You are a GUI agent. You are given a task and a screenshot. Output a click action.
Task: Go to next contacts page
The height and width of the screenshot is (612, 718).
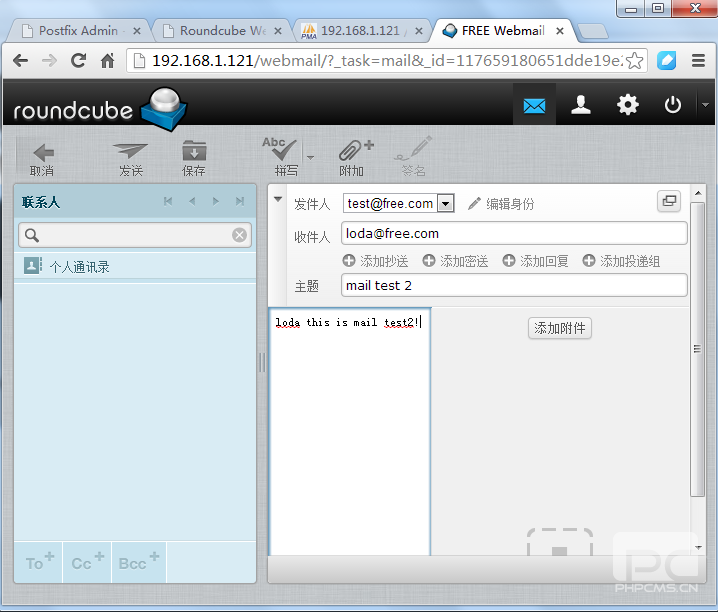216,201
